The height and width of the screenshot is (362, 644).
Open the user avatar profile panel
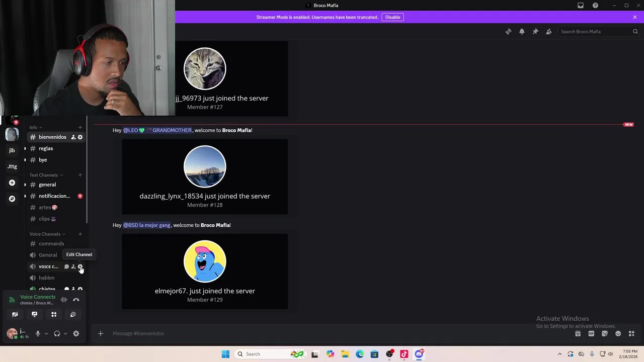coord(12,333)
